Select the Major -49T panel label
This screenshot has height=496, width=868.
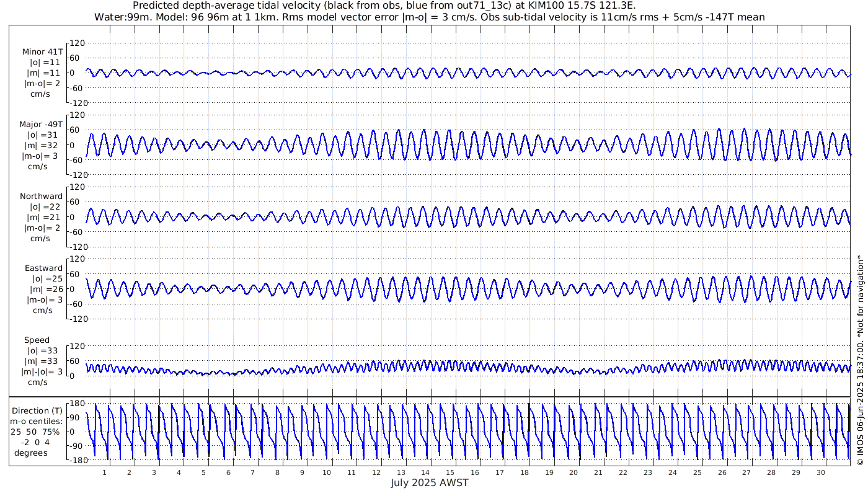coord(41,124)
